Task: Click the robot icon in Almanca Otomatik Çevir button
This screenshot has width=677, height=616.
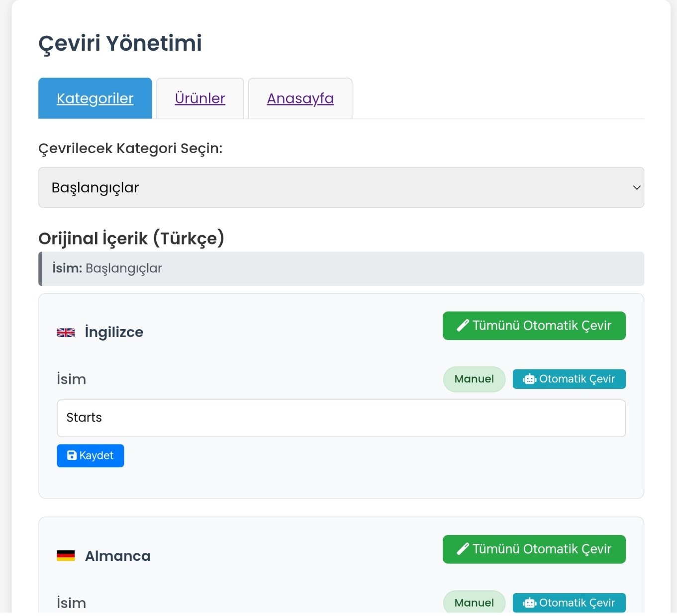Action: (x=529, y=603)
